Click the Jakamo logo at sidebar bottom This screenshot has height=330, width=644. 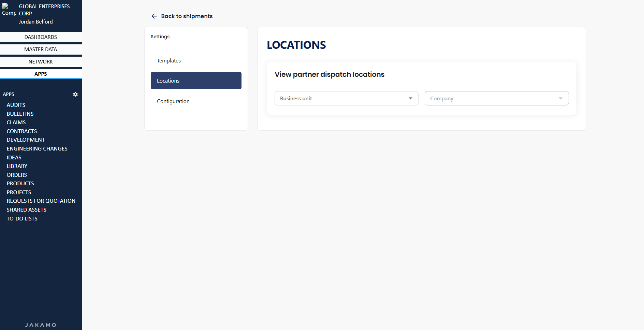(x=41, y=325)
